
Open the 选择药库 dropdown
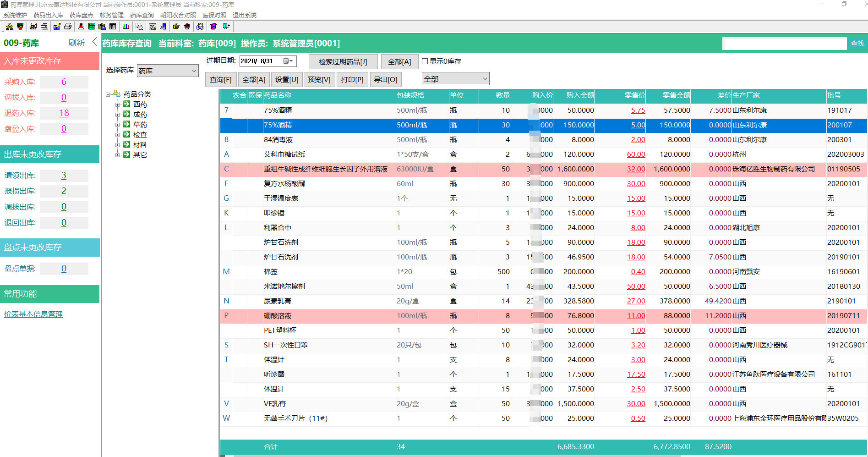(194, 71)
